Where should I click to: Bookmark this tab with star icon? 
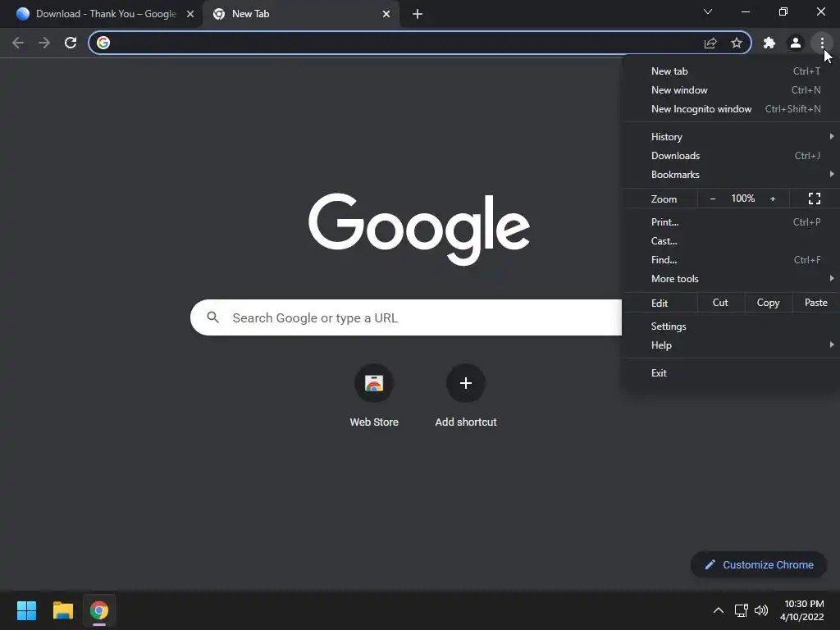click(737, 43)
